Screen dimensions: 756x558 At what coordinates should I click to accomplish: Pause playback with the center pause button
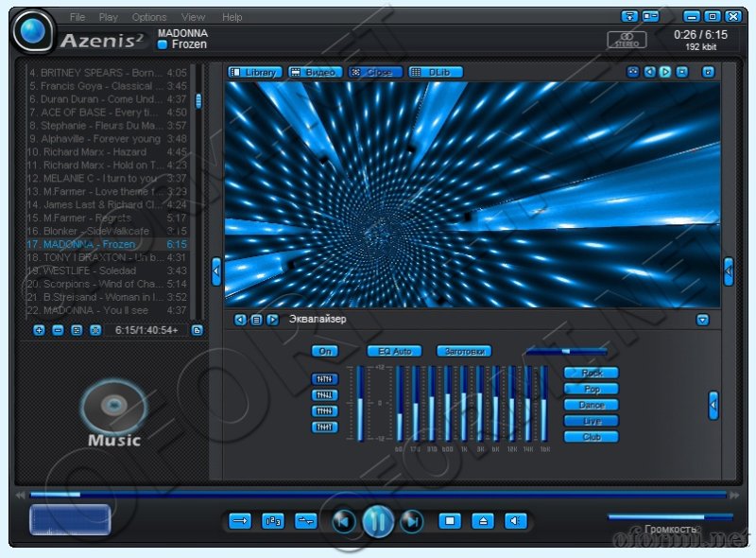pyautogui.click(x=377, y=521)
